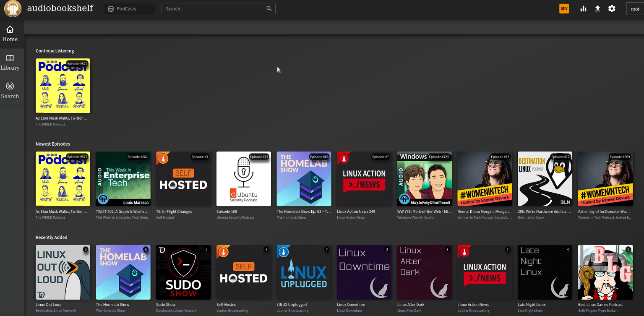Image resolution: width=644 pixels, height=316 pixels.
Task: Open Library in sidebar
Action: click(x=10, y=63)
